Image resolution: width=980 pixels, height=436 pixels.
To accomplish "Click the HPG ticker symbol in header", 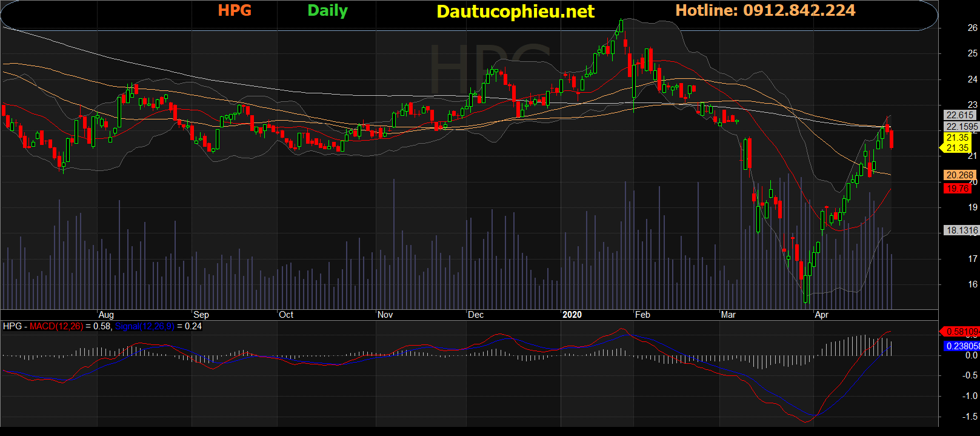I will tap(235, 10).
